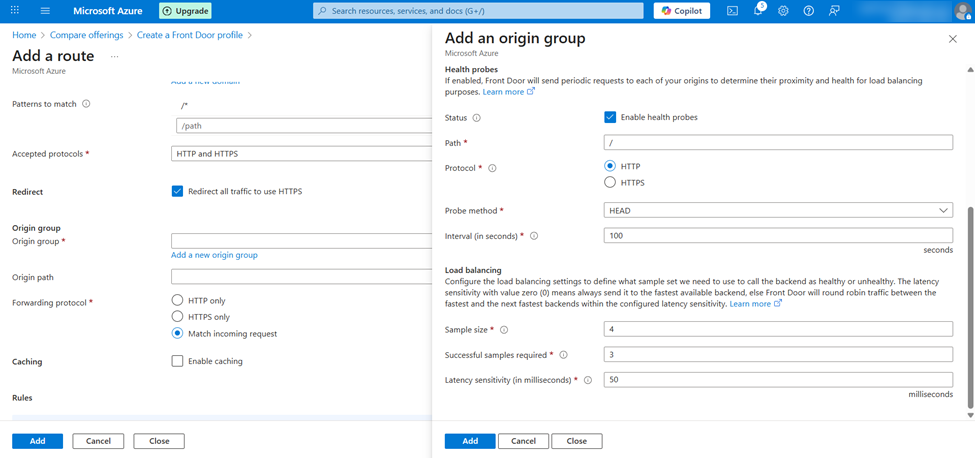Click the Origin path input field

click(301, 277)
